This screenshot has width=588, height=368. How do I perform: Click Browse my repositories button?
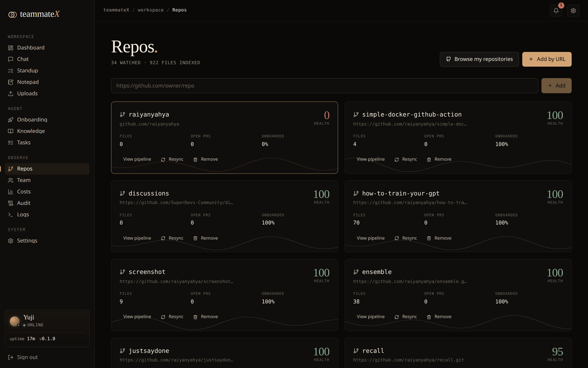(479, 59)
